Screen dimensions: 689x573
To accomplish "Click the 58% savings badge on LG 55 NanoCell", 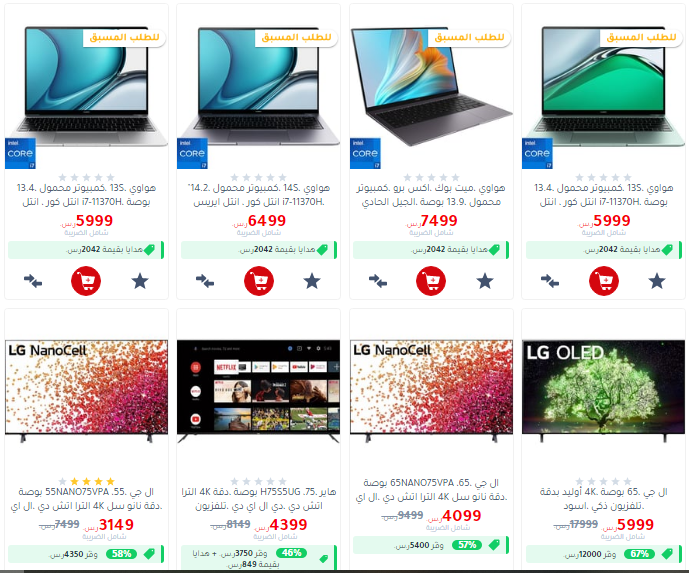I will [122, 554].
